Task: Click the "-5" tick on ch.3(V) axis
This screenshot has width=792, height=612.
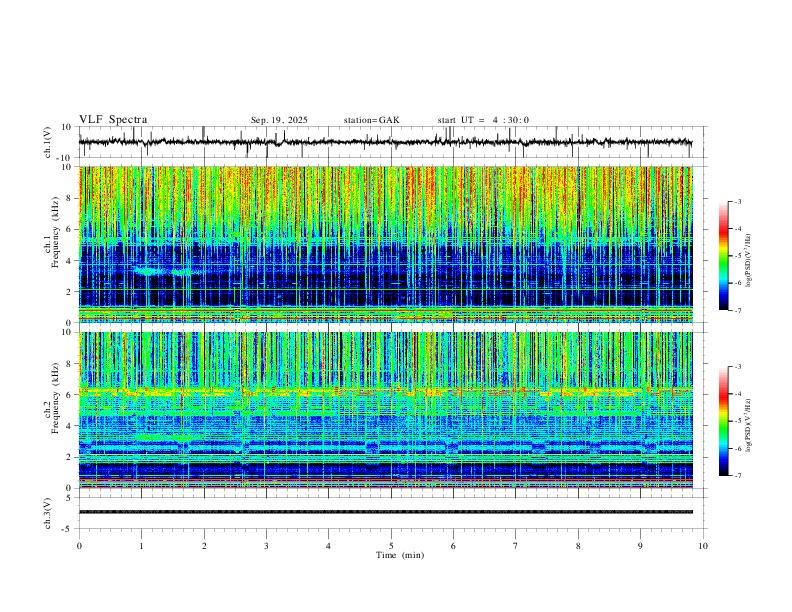Action: tap(68, 529)
